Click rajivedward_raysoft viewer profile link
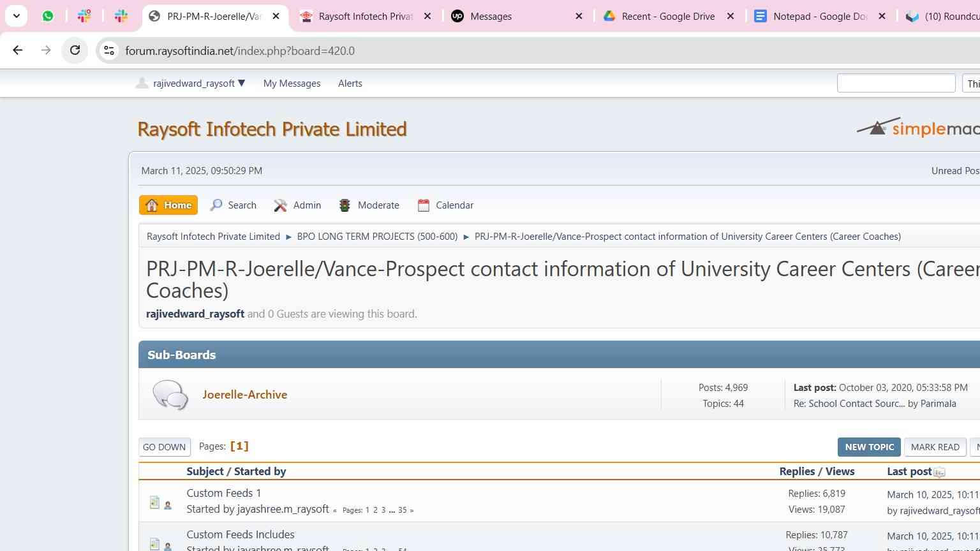 [x=195, y=314]
